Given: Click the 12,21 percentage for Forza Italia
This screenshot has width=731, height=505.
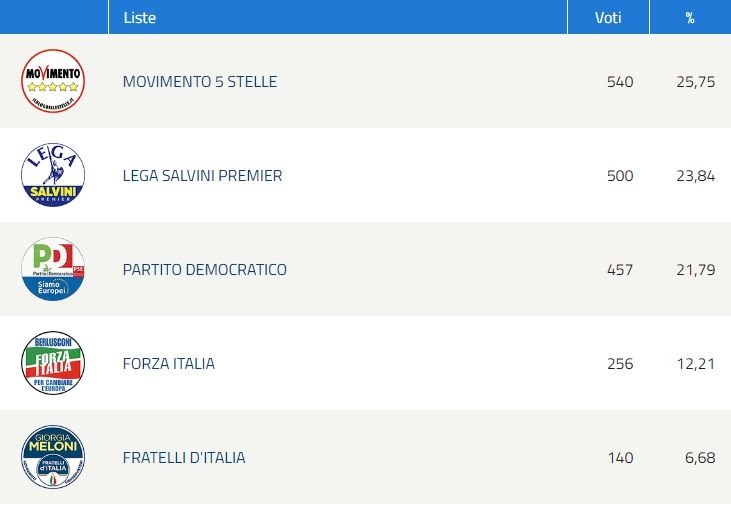Looking at the screenshot, I should point(696,364).
